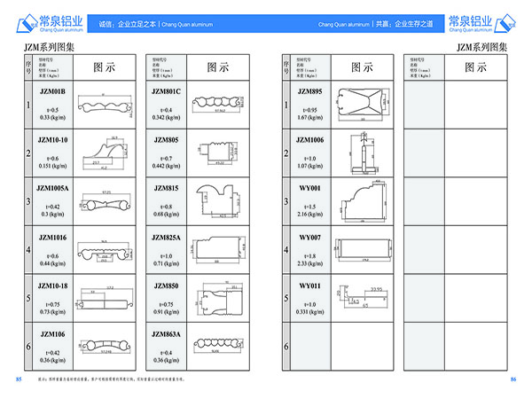Select the JZM1005A code text
Image resolution: width=532 pixels, height=399 pixels.
coord(52,188)
